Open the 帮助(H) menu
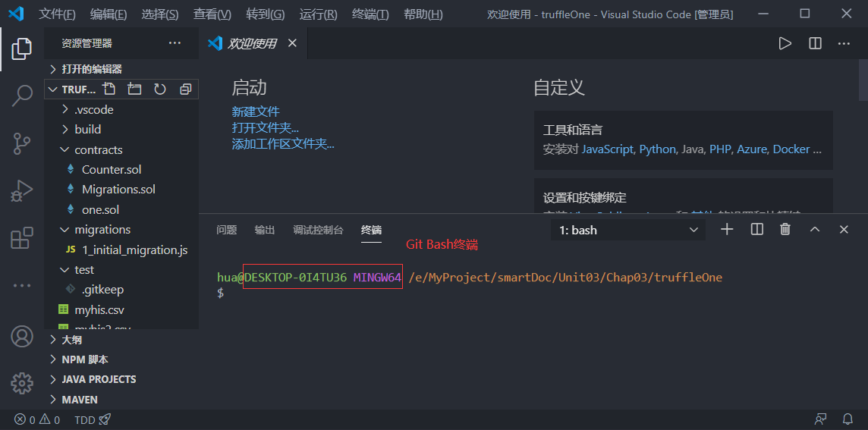 click(423, 14)
